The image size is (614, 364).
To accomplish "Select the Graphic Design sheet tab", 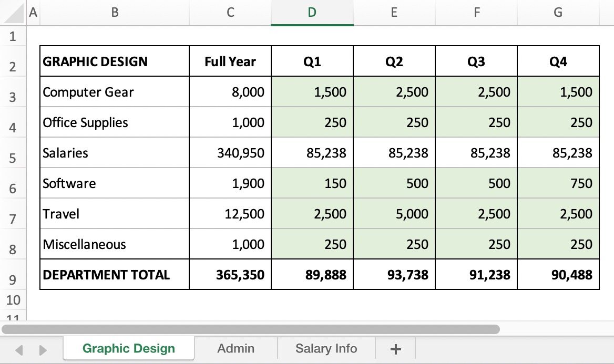I will click(128, 348).
